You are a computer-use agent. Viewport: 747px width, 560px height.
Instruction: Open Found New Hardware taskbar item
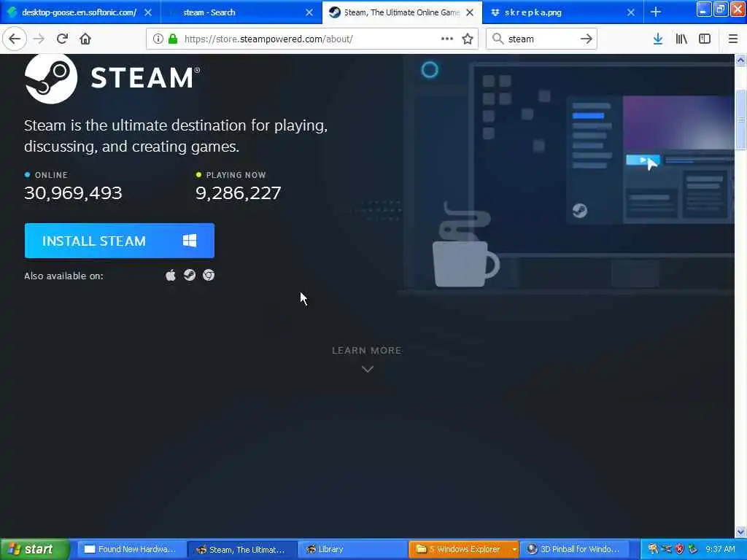tap(131, 549)
